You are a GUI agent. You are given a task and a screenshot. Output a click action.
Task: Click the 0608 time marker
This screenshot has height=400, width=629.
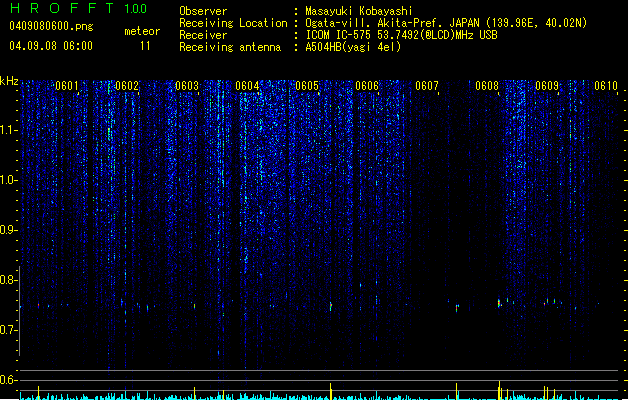click(x=487, y=86)
